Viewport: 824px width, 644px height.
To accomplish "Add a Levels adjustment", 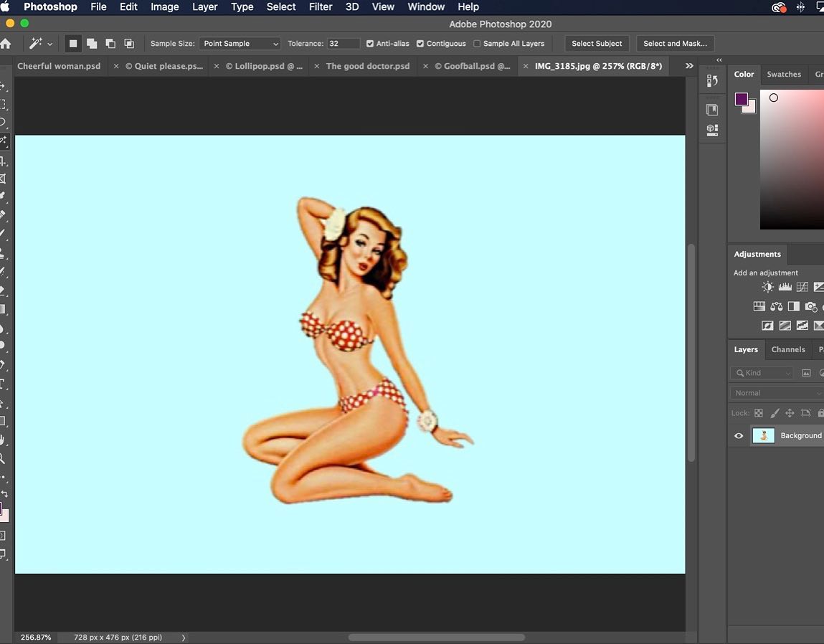I will point(785,287).
